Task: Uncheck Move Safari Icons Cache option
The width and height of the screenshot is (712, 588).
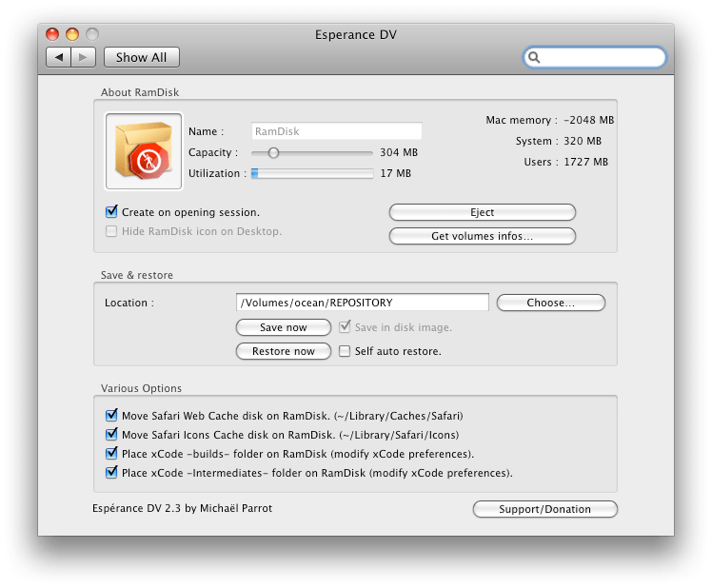Action: 111,434
